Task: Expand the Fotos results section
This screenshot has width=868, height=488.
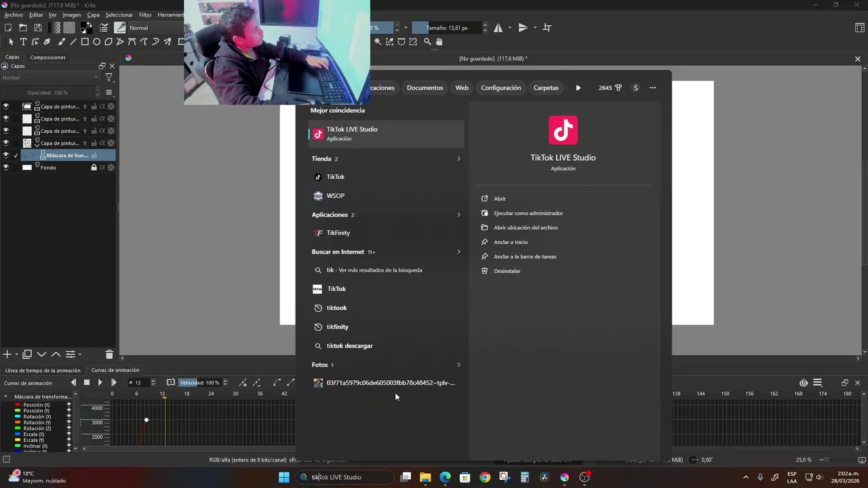Action: 458,365
